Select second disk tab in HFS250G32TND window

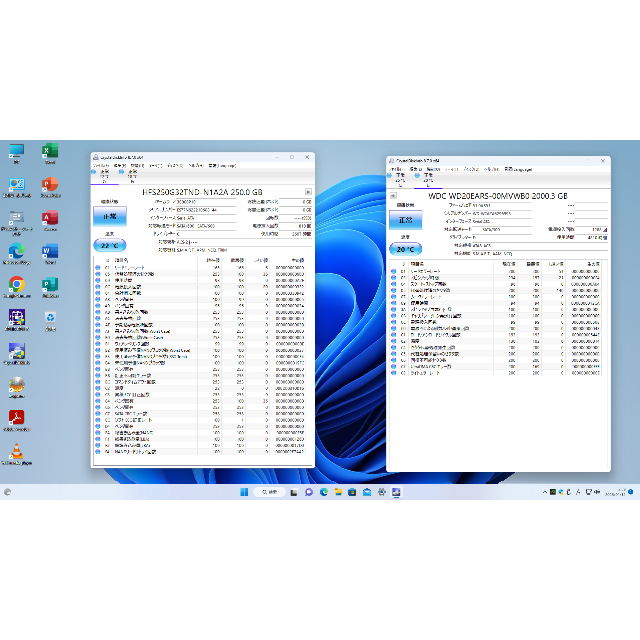click(x=132, y=176)
